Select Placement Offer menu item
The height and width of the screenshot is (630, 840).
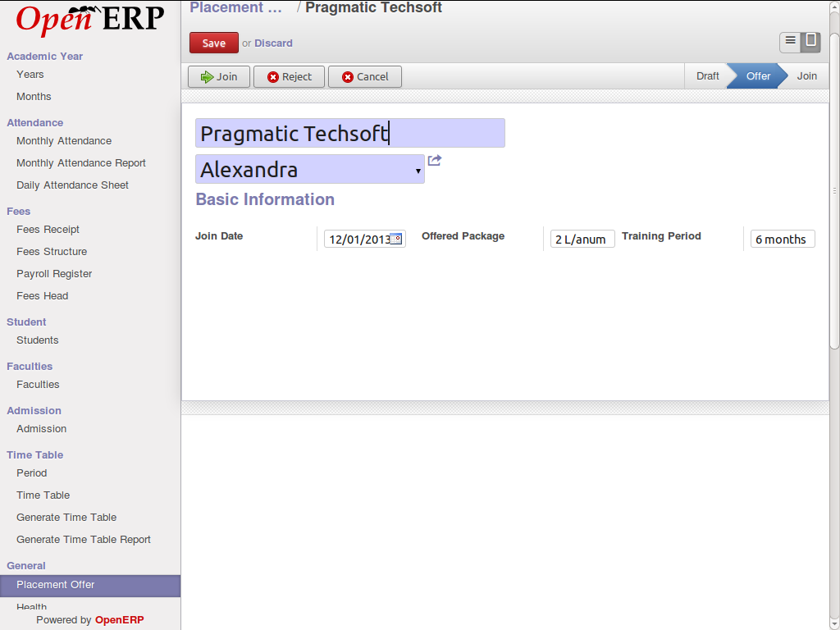(x=90, y=585)
